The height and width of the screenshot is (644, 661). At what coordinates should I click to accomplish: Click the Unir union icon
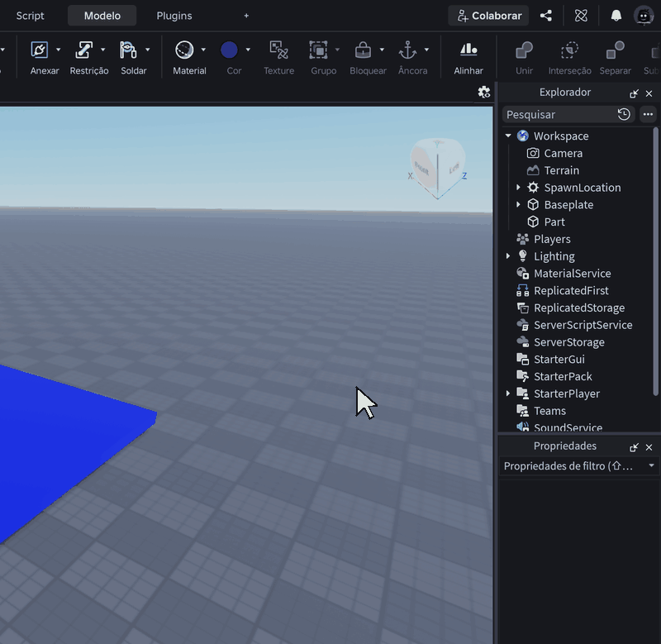524,50
